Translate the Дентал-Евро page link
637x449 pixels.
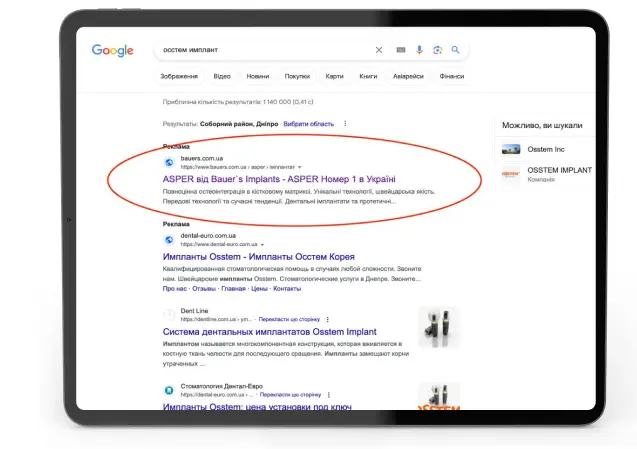tap(290, 395)
